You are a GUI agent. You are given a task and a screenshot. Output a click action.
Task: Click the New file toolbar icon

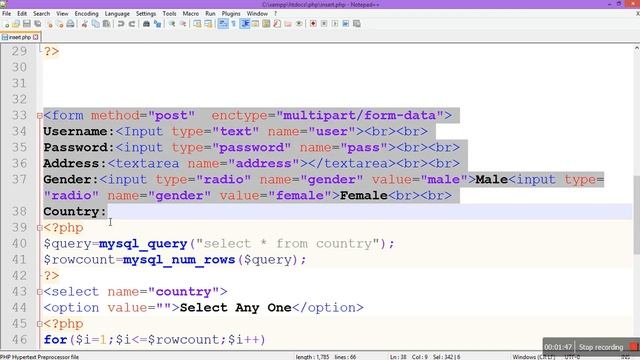pos(6,24)
